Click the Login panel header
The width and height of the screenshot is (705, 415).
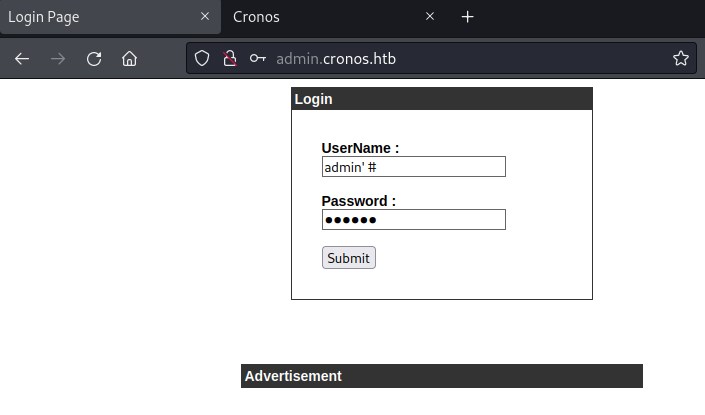click(441, 99)
